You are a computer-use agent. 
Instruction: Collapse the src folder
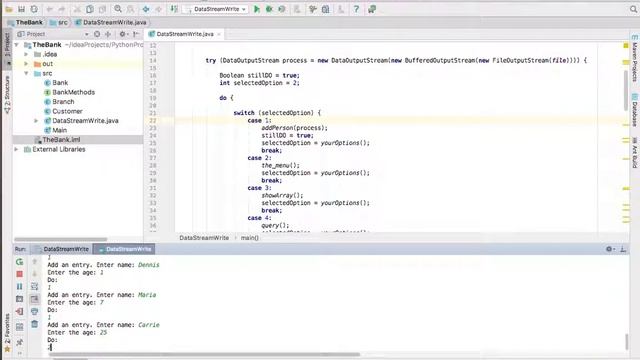click(x=26, y=73)
